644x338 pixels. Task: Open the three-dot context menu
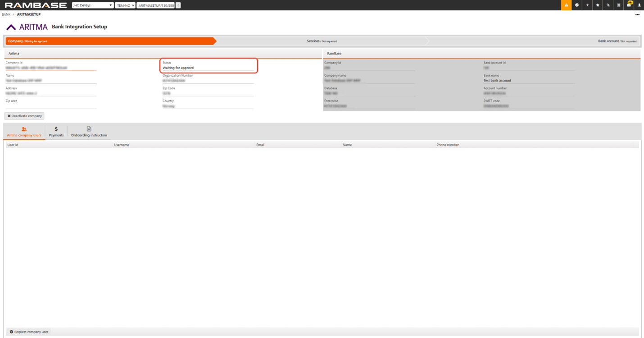pyautogui.click(x=637, y=14)
